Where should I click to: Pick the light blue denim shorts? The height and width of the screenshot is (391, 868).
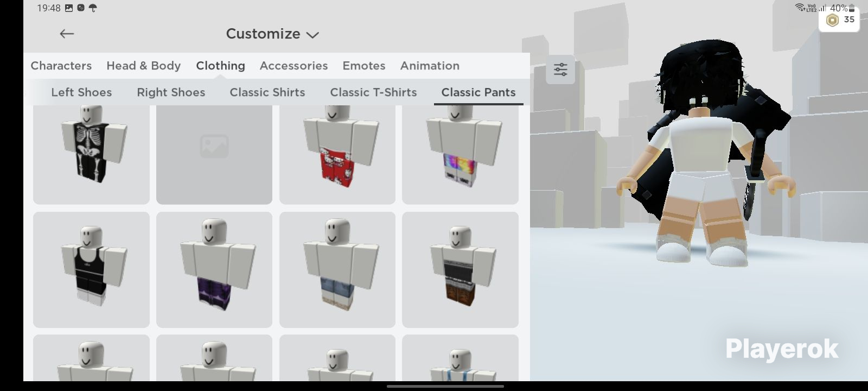(337, 270)
